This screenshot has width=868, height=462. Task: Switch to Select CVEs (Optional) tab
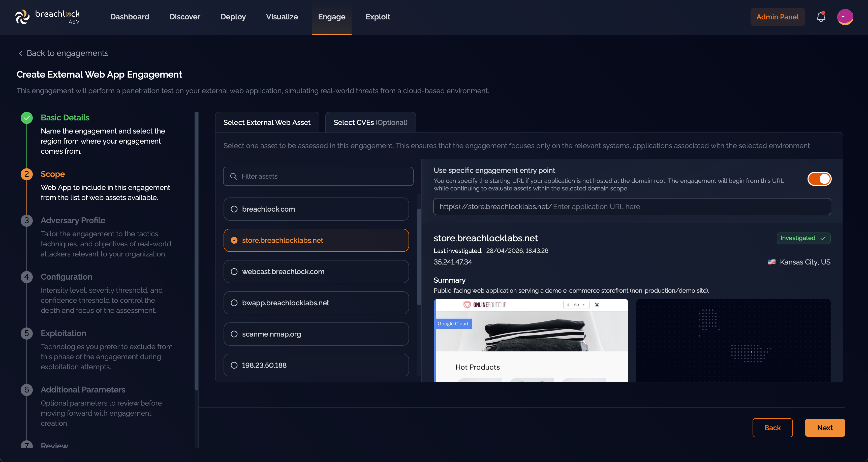click(x=370, y=122)
